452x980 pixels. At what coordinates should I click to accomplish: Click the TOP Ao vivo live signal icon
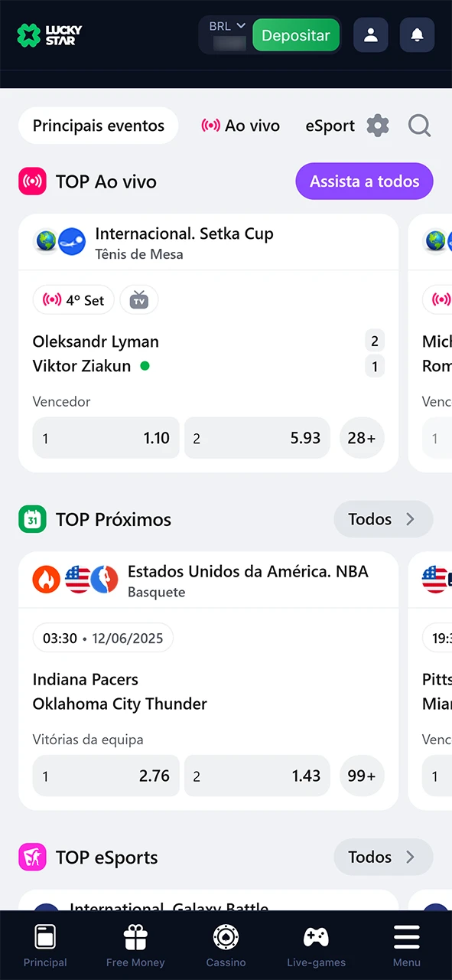(32, 181)
